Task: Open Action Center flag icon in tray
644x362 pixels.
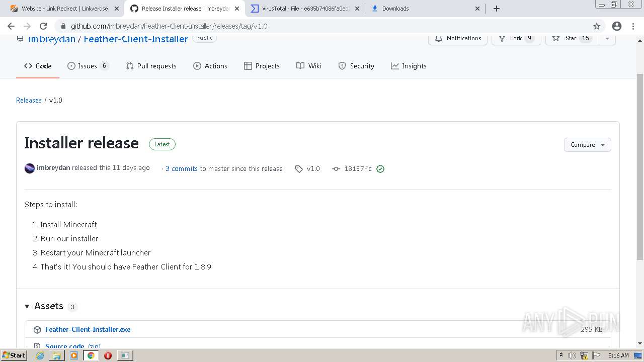Action: click(x=596, y=355)
